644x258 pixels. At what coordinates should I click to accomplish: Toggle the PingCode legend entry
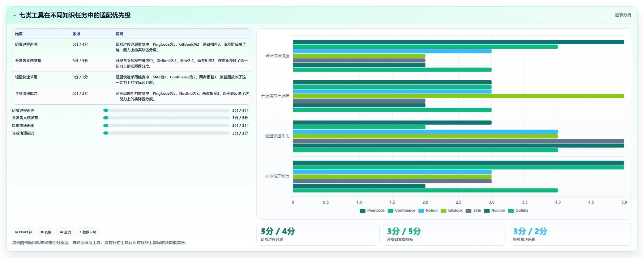click(372, 210)
